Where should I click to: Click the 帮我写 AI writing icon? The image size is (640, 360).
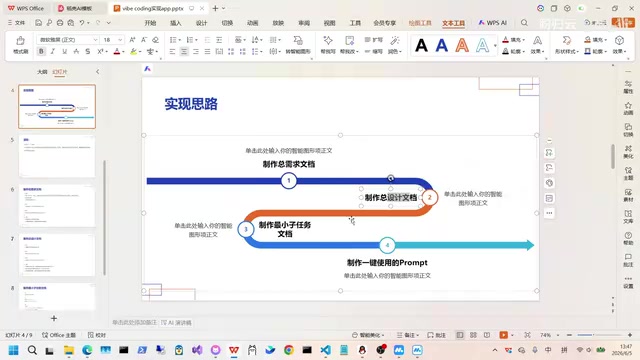click(x=328, y=40)
